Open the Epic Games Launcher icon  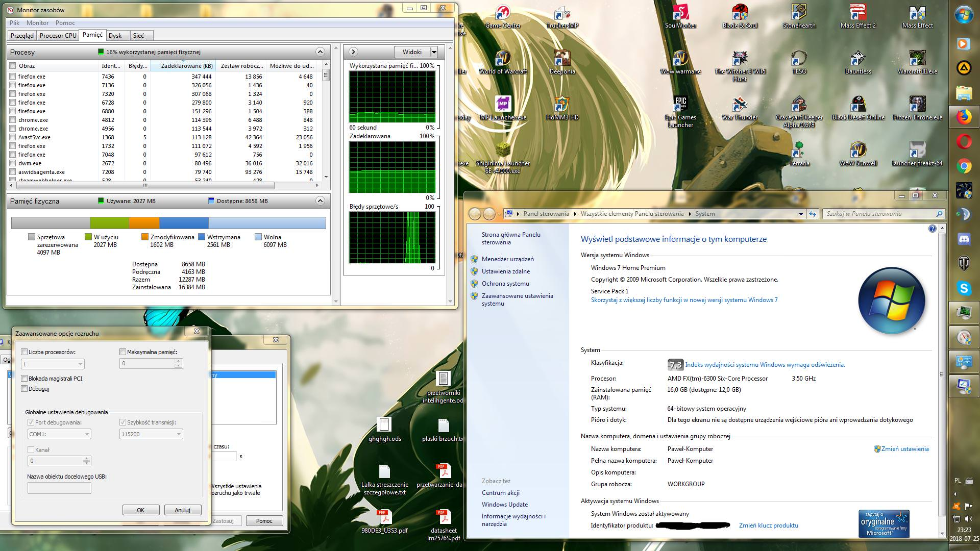(680, 112)
